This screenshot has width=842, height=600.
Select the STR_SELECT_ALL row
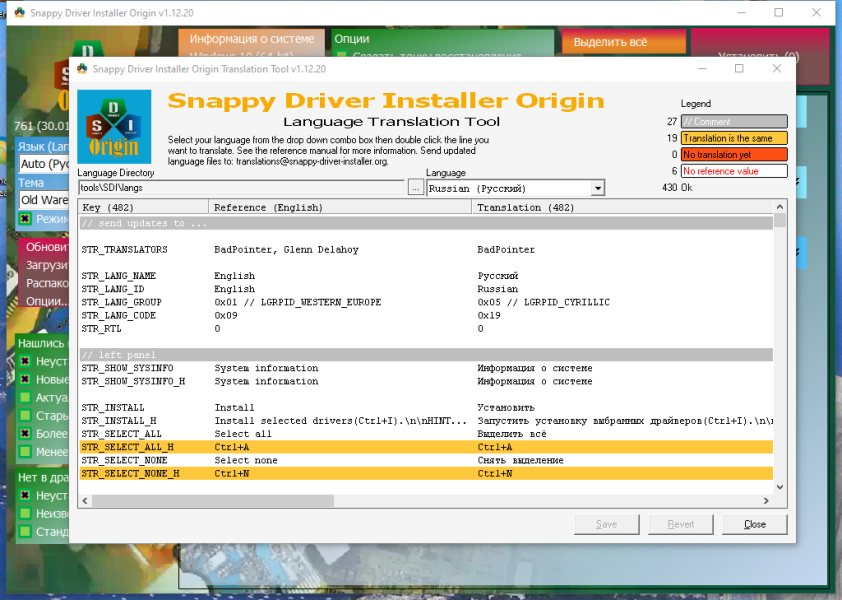coord(426,434)
